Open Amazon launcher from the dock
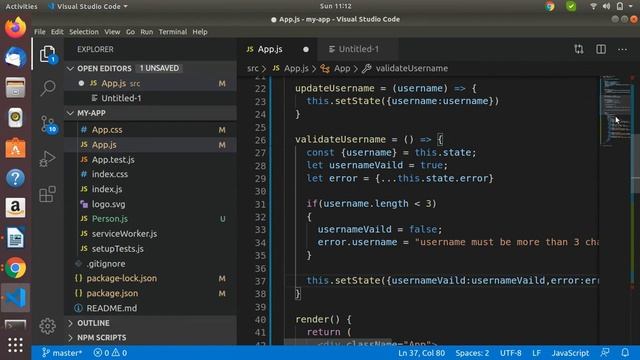640x360 pixels. tap(16, 208)
